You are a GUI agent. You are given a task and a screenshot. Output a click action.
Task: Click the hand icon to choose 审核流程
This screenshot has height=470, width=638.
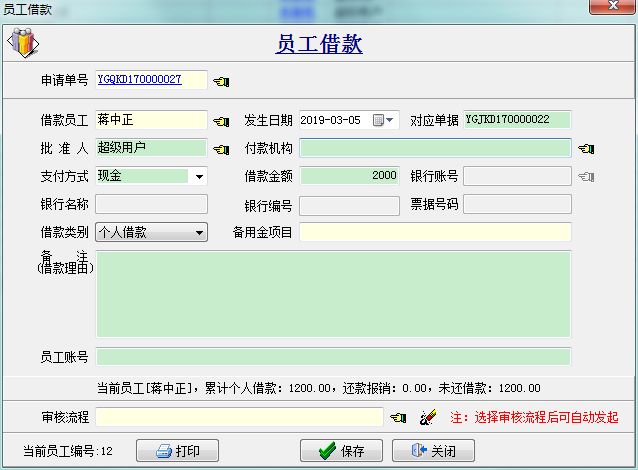point(398,417)
